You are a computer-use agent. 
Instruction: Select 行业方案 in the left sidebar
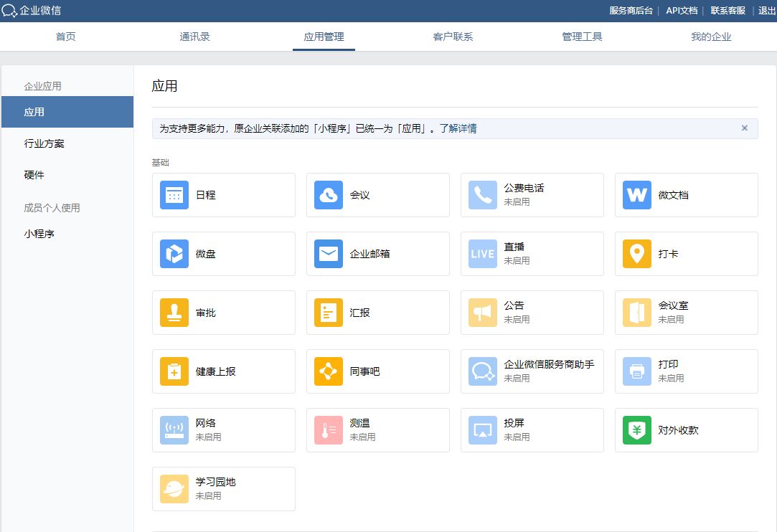coord(44,143)
